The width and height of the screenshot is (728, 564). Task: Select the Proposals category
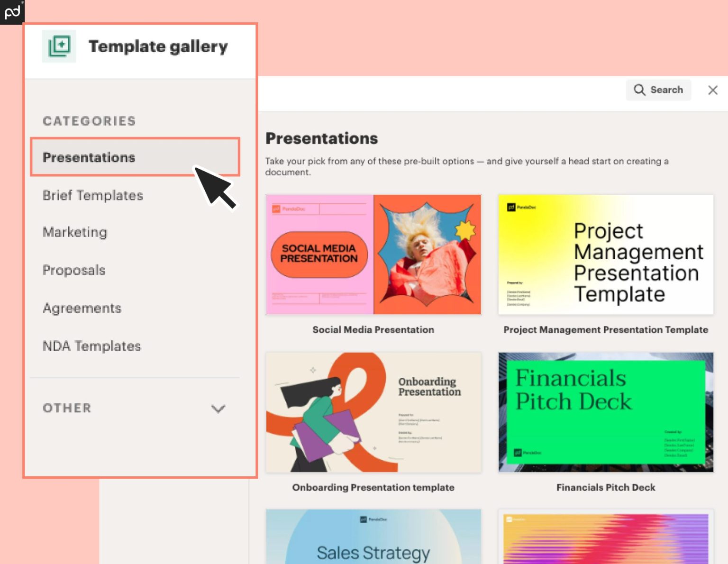(x=74, y=270)
